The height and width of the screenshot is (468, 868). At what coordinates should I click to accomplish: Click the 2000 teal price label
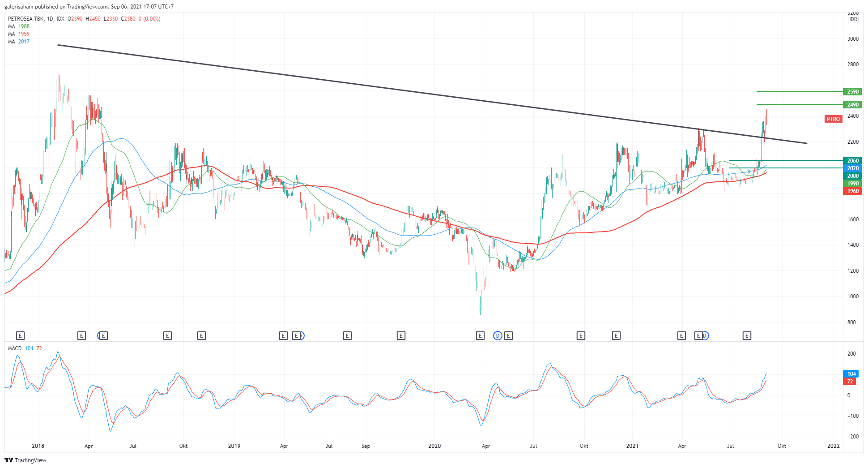[852, 176]
